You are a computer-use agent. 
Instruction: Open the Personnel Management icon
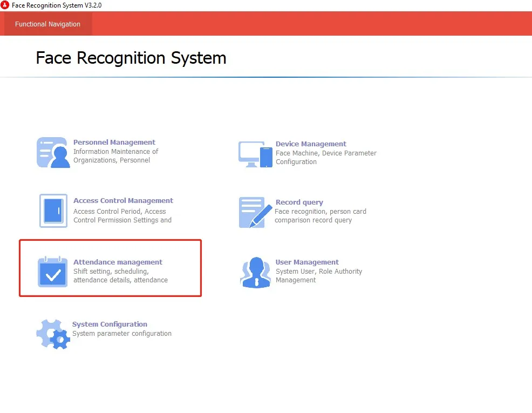[53, 152]
